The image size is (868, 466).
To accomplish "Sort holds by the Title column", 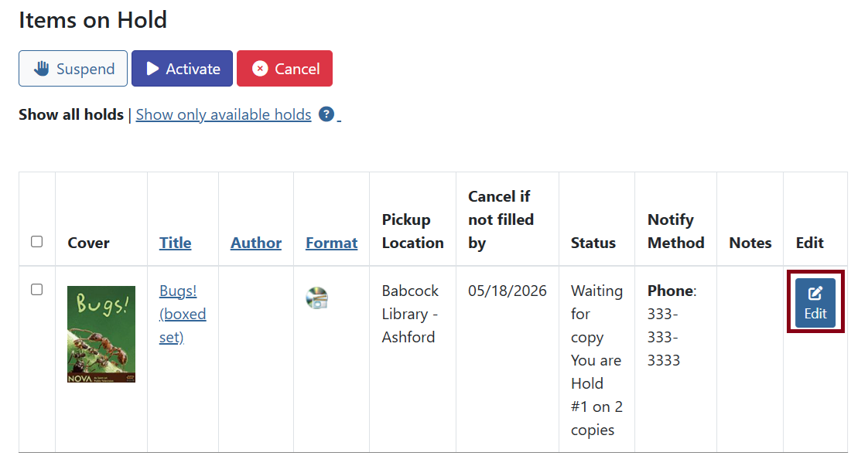I will click(175, 243).
